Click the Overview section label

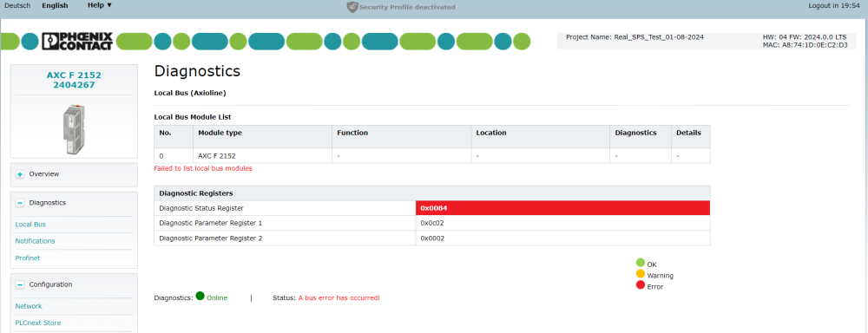pyautogui.click(x=44, y=174)
